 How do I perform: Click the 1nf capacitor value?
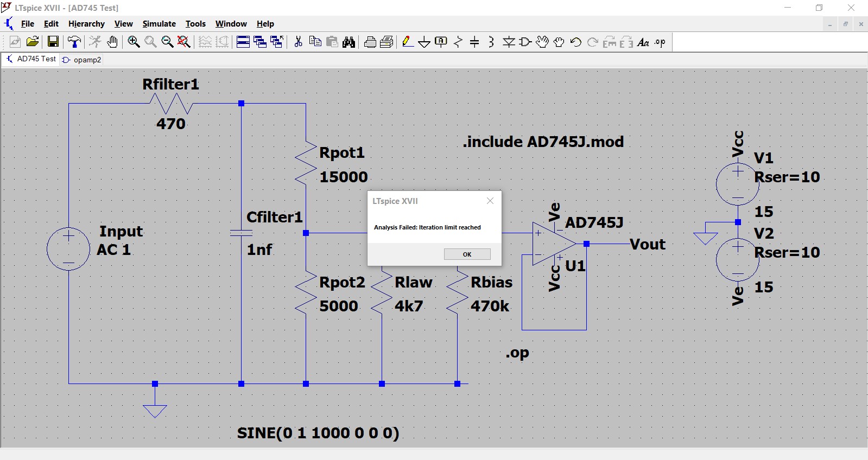[x=259, y=250]
